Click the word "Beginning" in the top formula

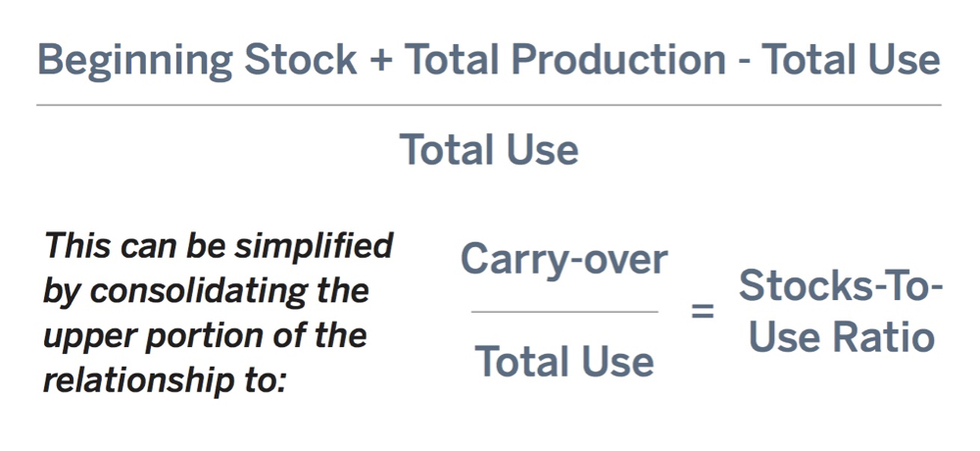pos(135,62)
